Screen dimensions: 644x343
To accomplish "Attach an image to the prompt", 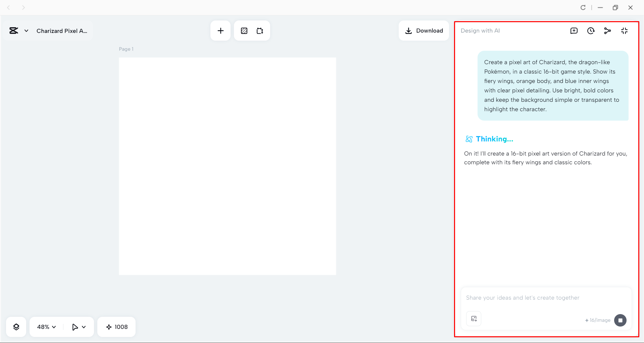I will click(x=474, y=319).
